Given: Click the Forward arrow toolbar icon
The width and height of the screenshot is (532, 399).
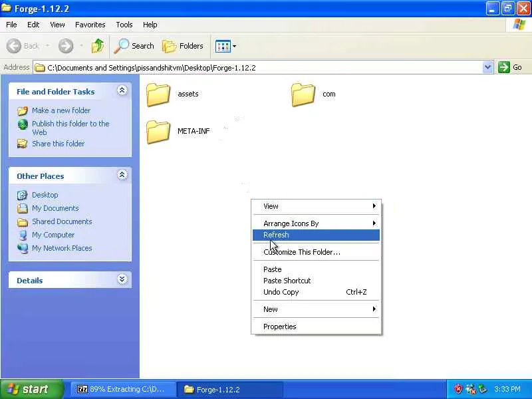Looking at the screenshot, I should click(66, 46).
